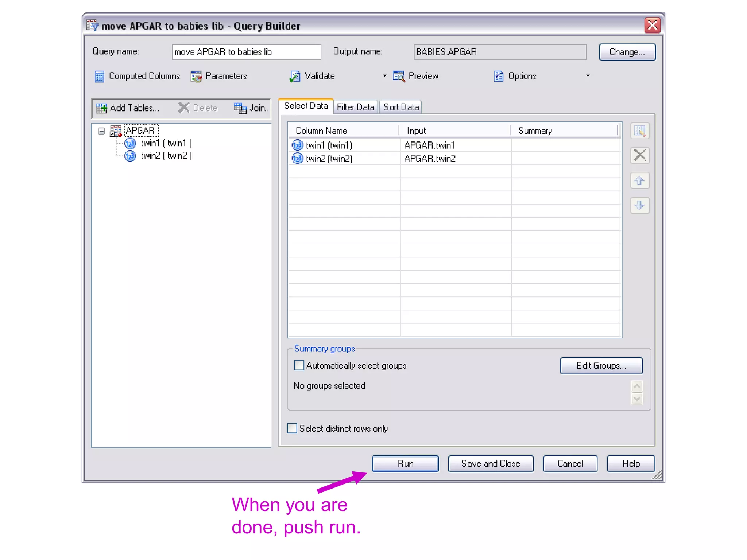Open the Options dropdown arrow
Screen dimensions: 747x560
[588, 76]
